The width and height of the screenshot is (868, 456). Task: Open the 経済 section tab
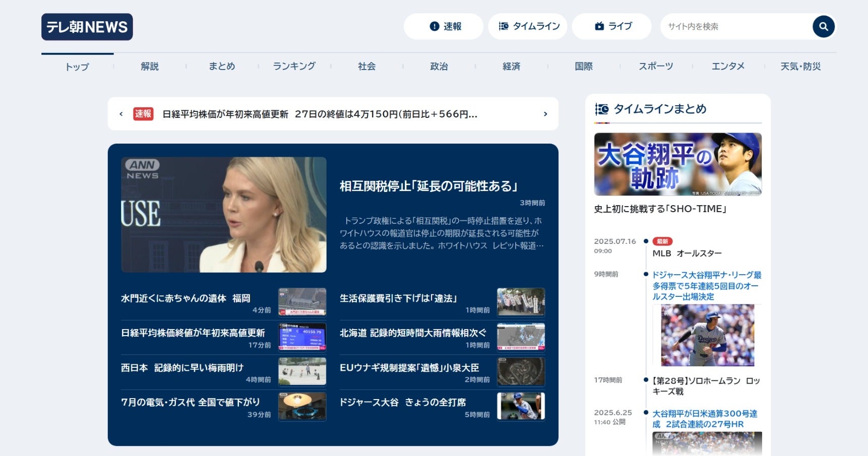511,66
